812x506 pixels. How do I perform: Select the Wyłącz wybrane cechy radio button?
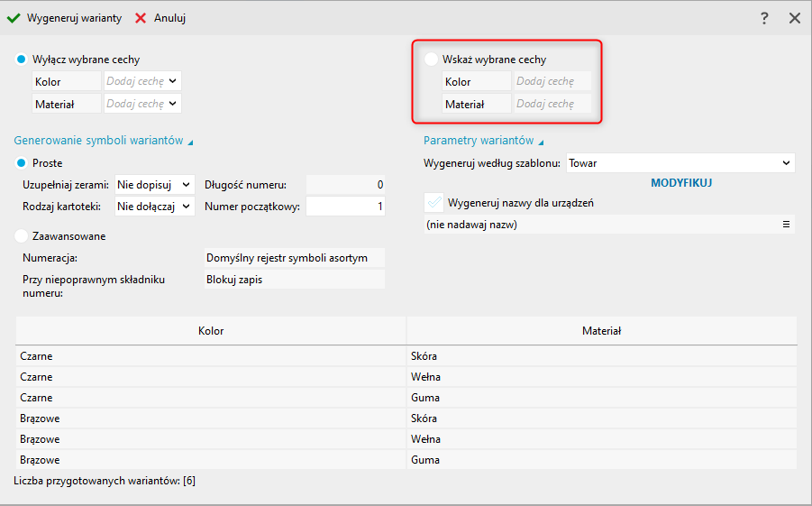point(22,59)
